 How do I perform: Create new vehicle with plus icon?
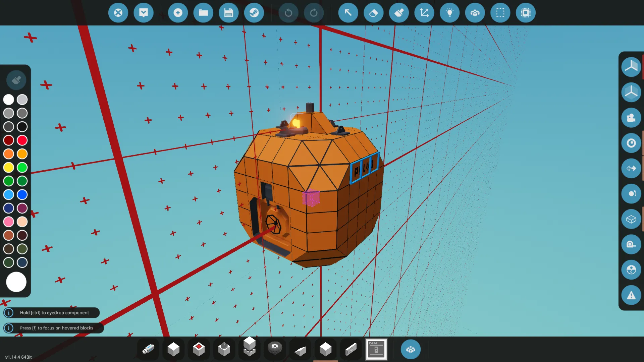coord(178,13)
